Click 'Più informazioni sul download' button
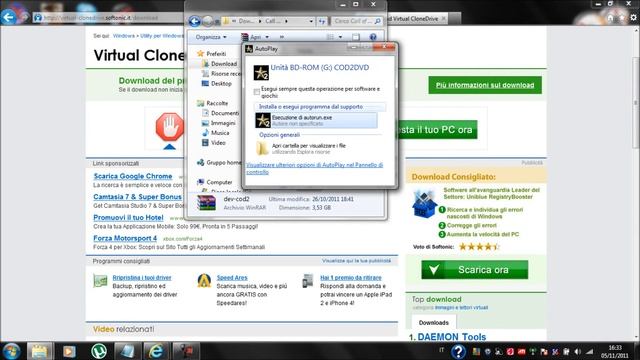This screenshot has height=360, width=640. point(485,85)
